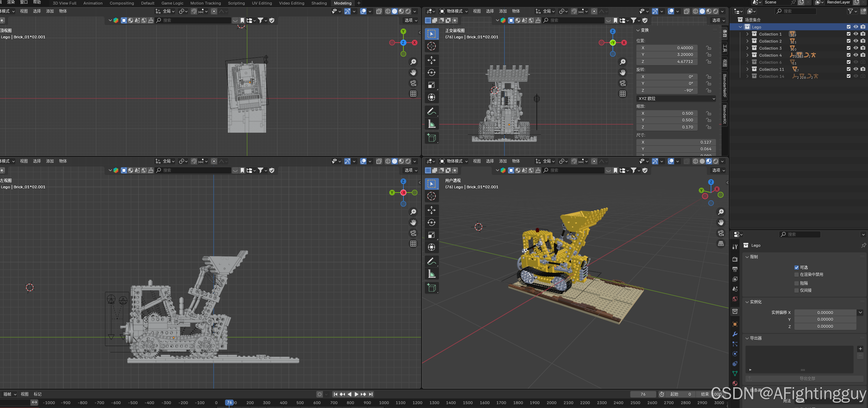Screen dimensions: 868x408
Task: Open the XYZ 欧拉 rotation mode dropdown
Action: tap(676, 99)
